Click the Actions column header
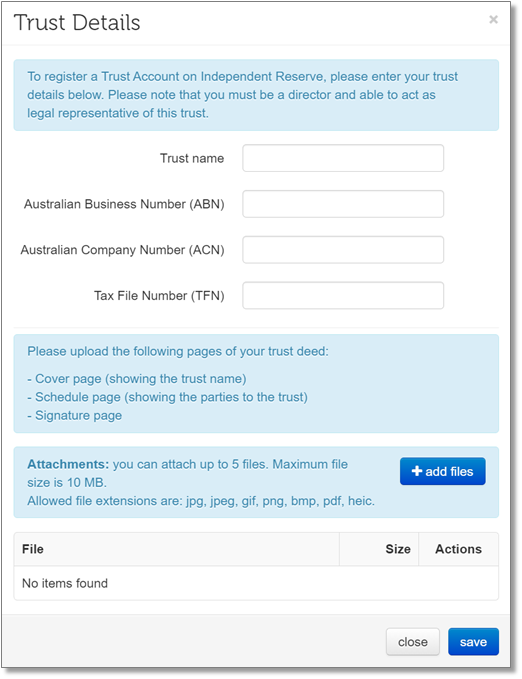This screenshot has height=679, width=522. (x=458, y=549)
